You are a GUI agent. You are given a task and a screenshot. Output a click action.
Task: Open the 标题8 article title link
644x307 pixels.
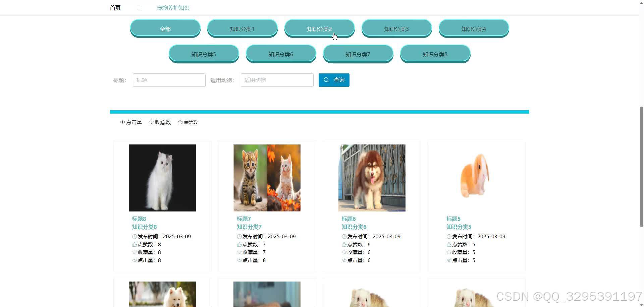click(139, 219)
